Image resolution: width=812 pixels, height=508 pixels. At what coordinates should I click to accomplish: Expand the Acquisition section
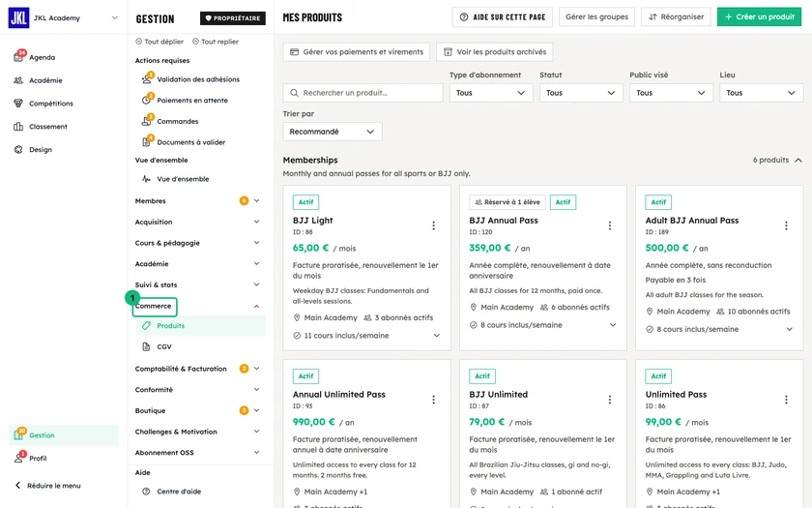tap(256, 222)
